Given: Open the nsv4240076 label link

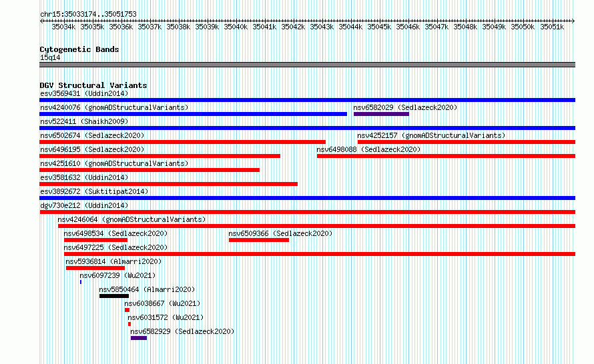Looking at the screenshot, I should (x=114, y=107).
